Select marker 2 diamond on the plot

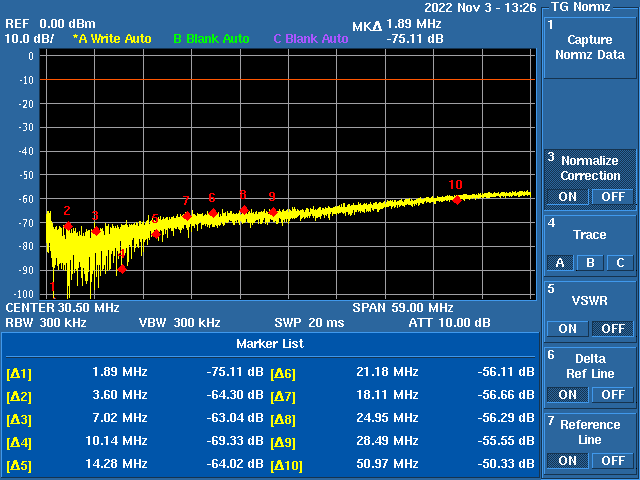(68, 227)
